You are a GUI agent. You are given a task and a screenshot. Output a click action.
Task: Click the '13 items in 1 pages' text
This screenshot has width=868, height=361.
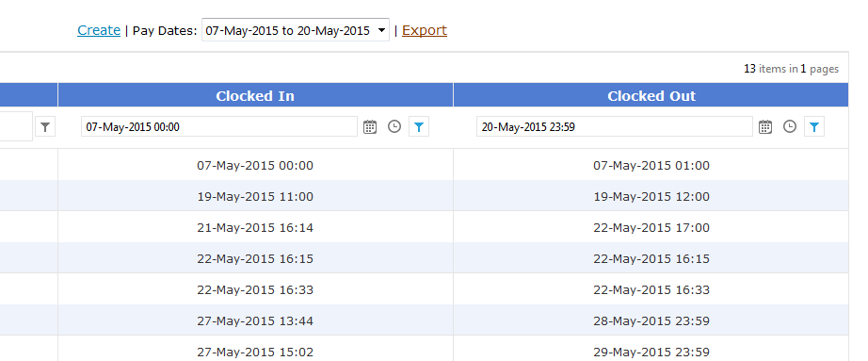point(791,70)
